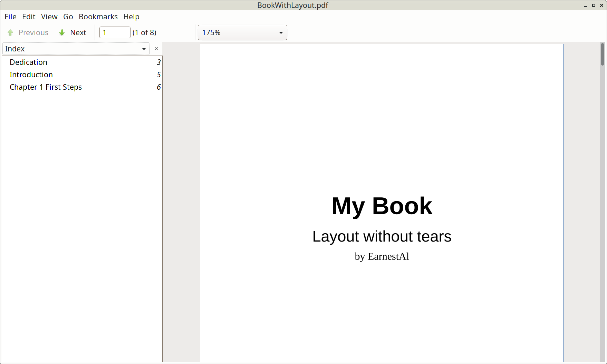The image size is (607, 364).
Task: Minimize the document viewer window
Action: (586, 5)
